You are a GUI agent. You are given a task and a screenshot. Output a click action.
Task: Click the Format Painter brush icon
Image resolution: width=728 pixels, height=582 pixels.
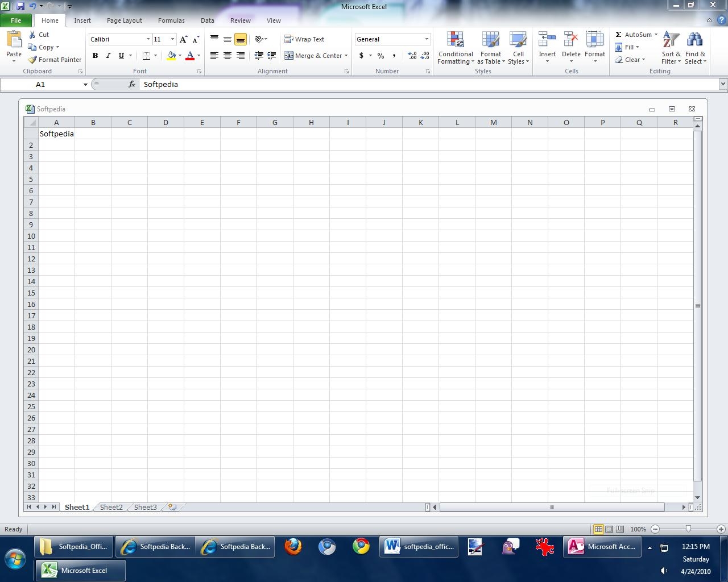click(x=33, y=60)
